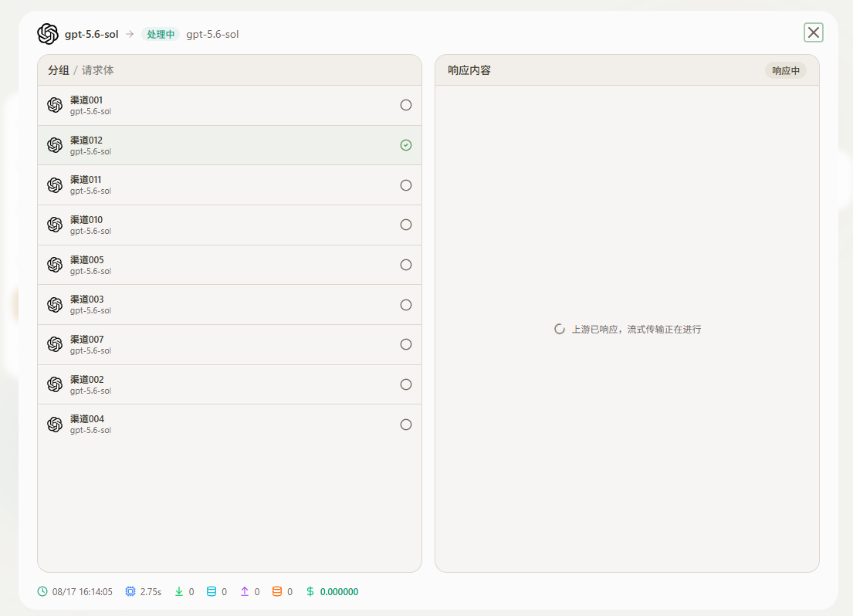Screen dimensions: 853x616
Task: Switch to the 分组 tab
Action: pyautogui.click(x=58, y=70)
